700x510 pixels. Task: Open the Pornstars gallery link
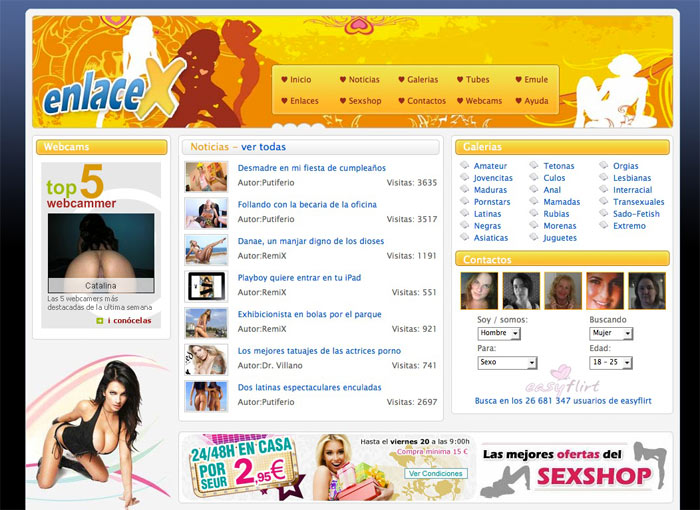(492, 202)
